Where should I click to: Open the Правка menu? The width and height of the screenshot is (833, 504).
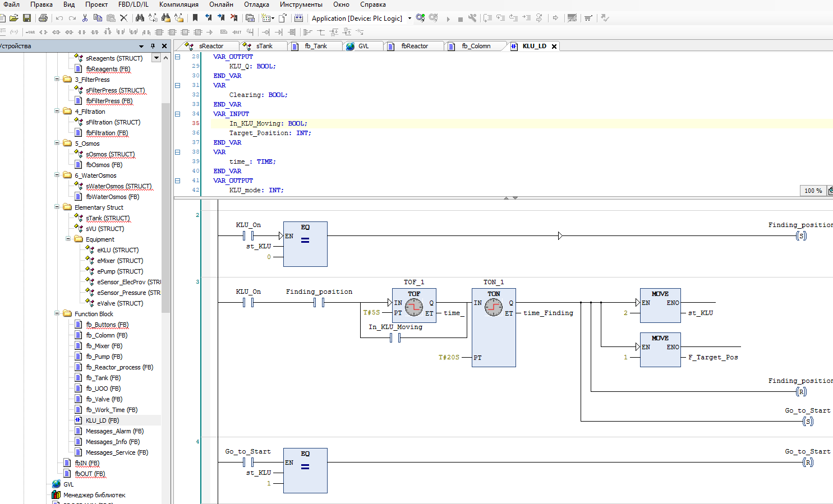click(x=42, y=4)
